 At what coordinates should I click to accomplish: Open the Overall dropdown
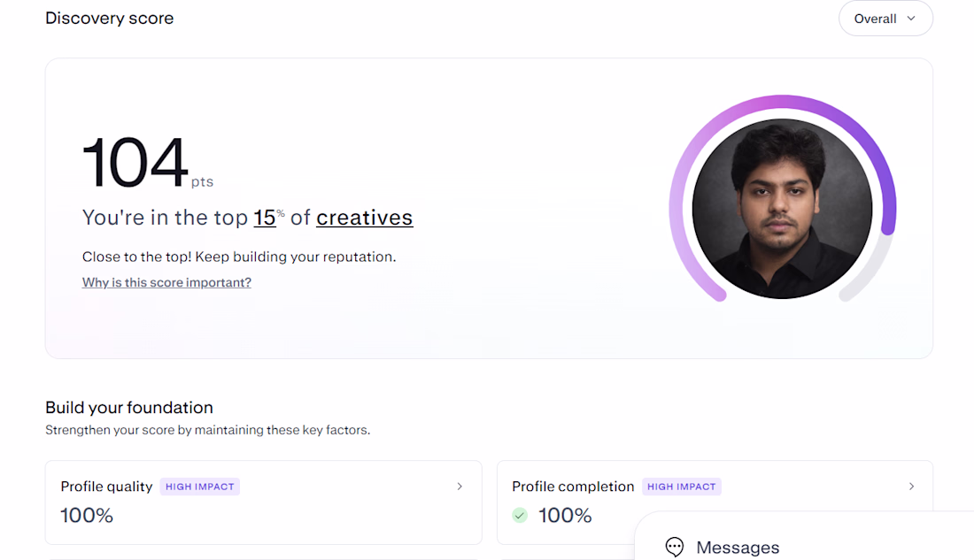pos(885,19)
